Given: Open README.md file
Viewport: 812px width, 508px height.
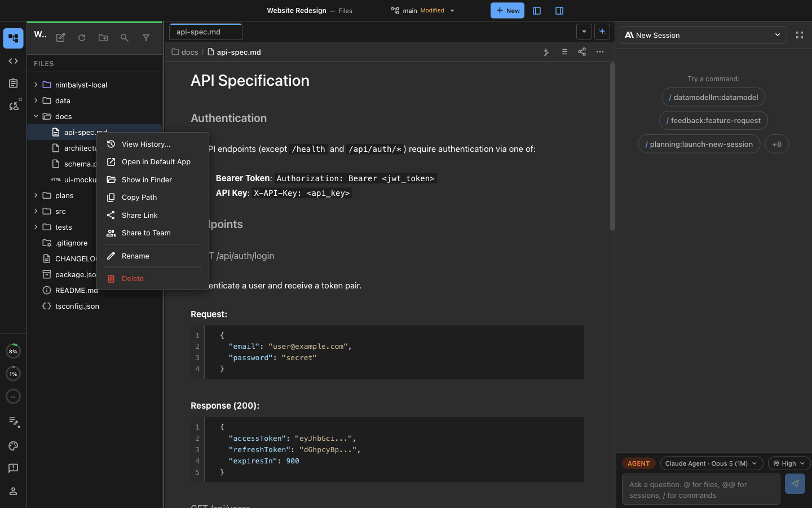Looking at the screenshot, I should click(x=62, y=290).
